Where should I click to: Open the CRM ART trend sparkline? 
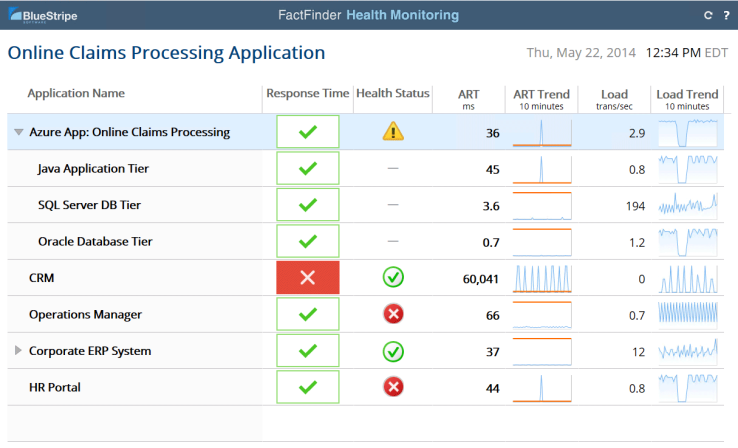(541, 278)
